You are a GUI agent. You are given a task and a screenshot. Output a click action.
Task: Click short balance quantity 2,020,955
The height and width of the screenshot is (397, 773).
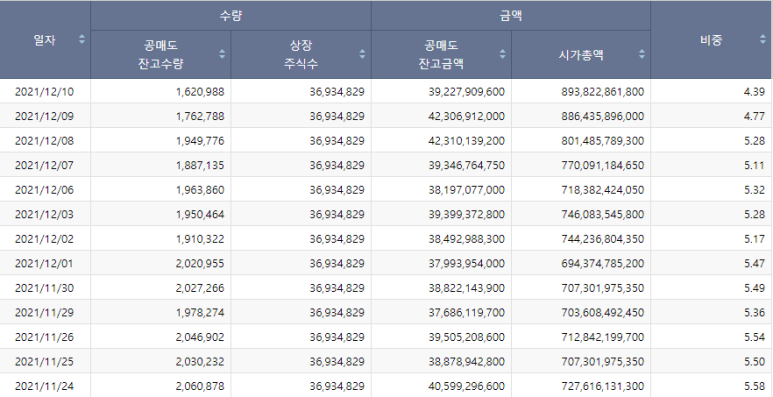(x=200, y=263)
